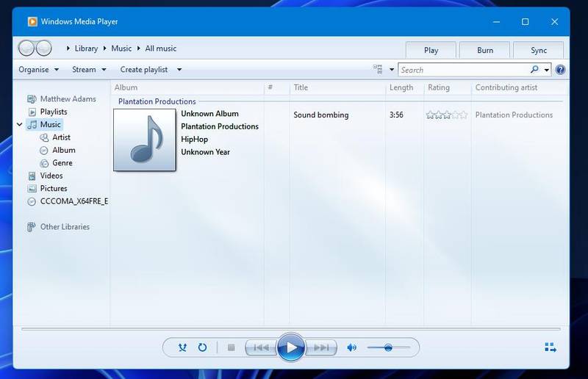Click the search magnifier icon
Viewport: 588px width, 379px height.
[534, 70]
